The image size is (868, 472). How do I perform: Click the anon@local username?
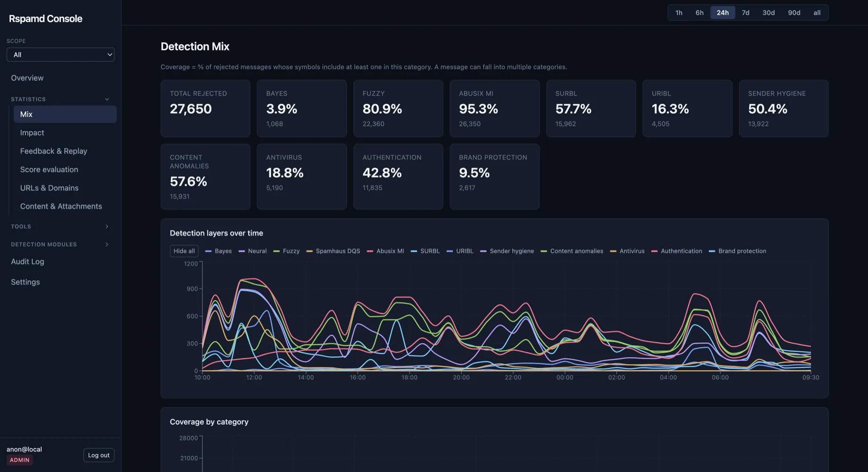coord(25,449)
